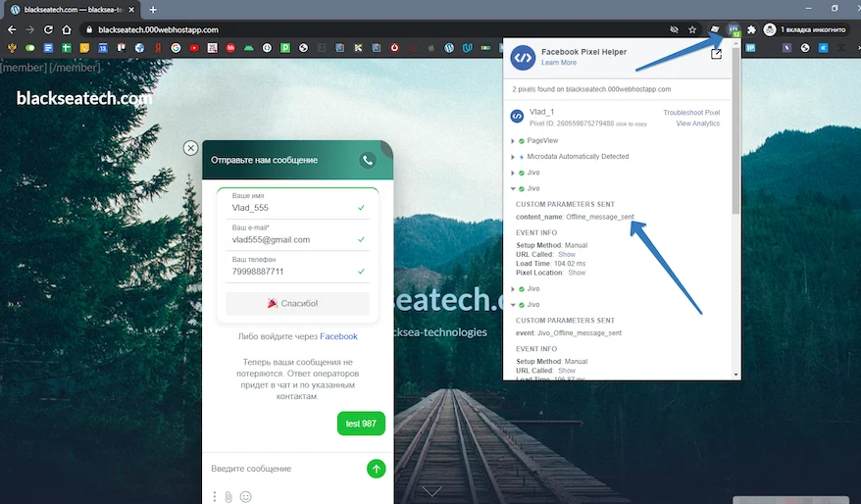
Task: Attach a file with the paperclip icon
Action: click(x=228, y=497)
